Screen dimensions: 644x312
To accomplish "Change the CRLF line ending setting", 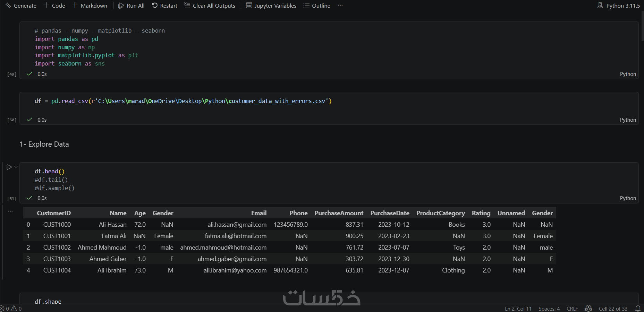I will tap(572, 309).
